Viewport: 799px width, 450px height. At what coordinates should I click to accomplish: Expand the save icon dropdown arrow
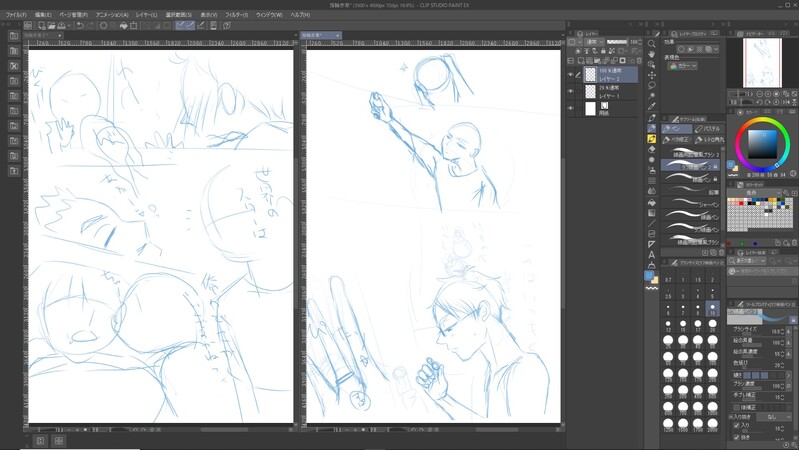point(69,25)
